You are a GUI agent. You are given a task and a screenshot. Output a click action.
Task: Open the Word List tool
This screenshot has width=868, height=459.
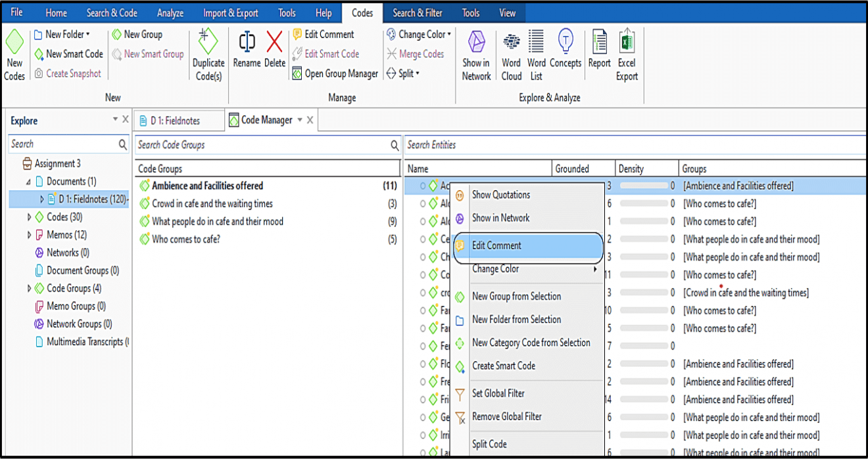coord(536,54)
